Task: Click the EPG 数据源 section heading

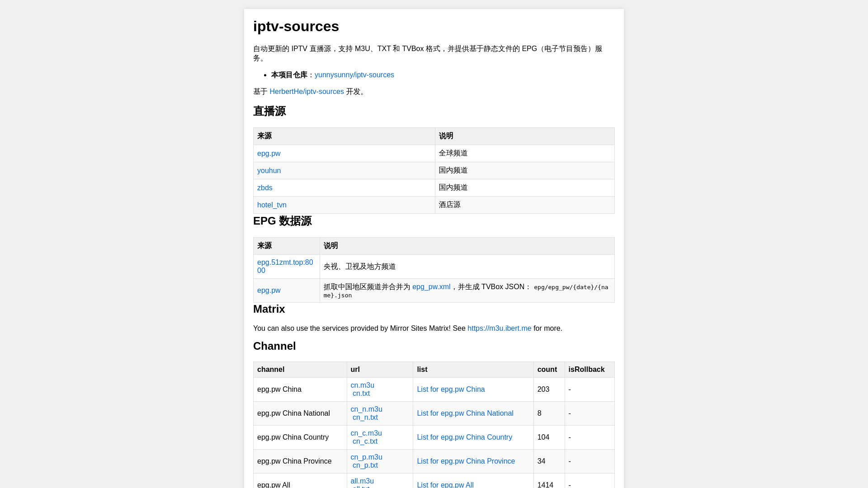Action: [282, 221]
